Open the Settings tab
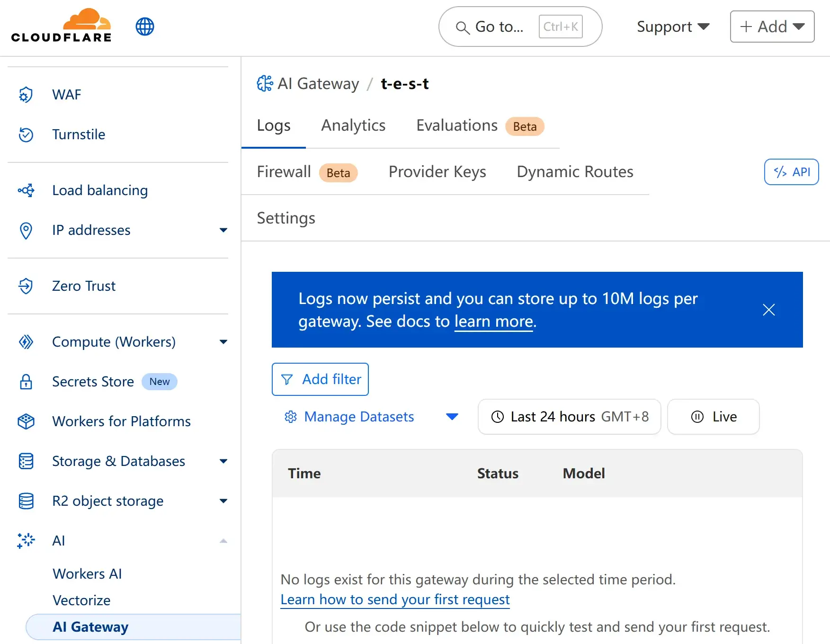The height and width of the screenshot is (644, 830). point(286,218)
